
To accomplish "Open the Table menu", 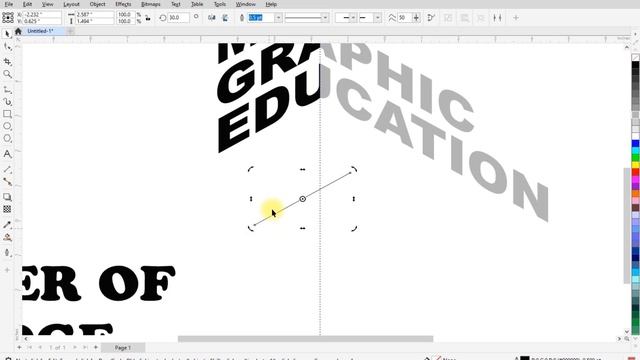I will (x=197, y=4).
